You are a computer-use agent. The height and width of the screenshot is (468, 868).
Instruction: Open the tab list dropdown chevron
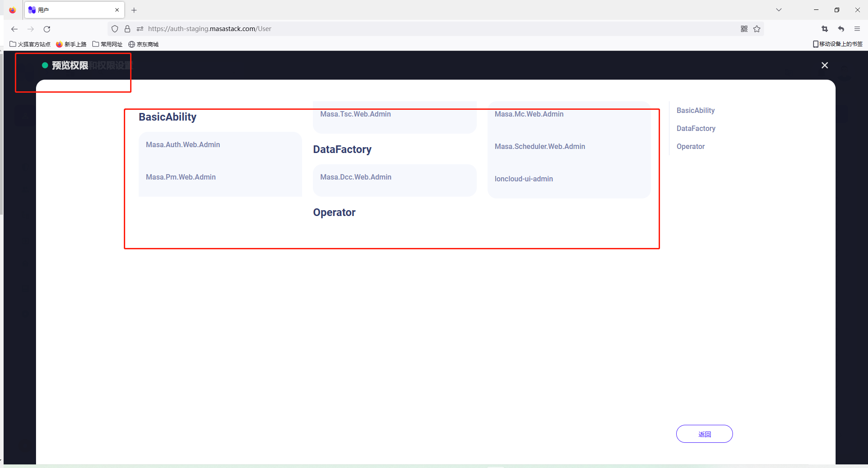click(x=778, y=9)
